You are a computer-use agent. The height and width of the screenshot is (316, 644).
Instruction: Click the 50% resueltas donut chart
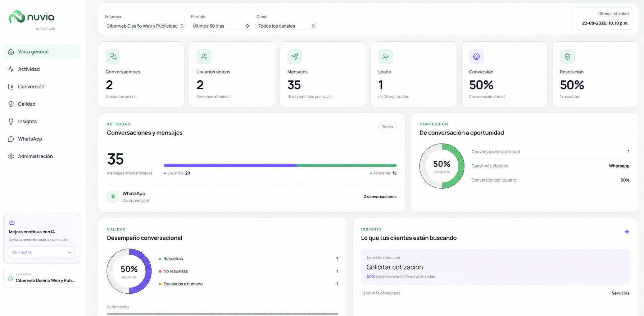tap(129, 271)
